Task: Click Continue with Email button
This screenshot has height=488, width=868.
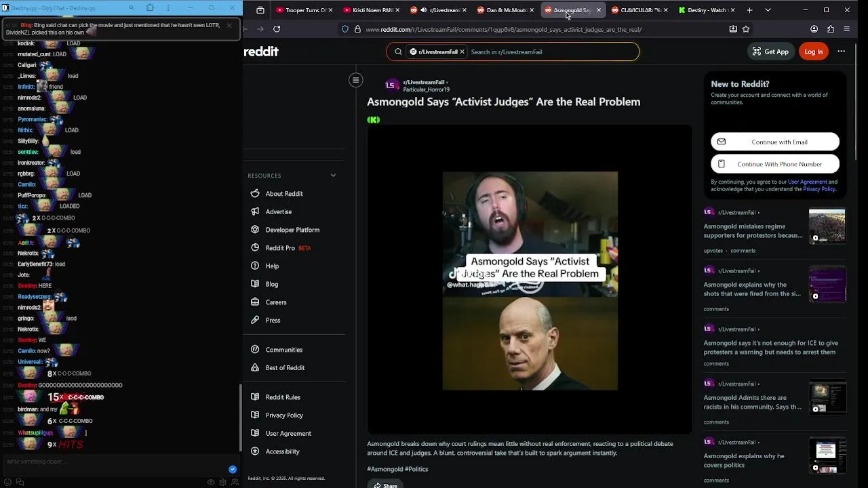Action: click(x=775, y=142)
